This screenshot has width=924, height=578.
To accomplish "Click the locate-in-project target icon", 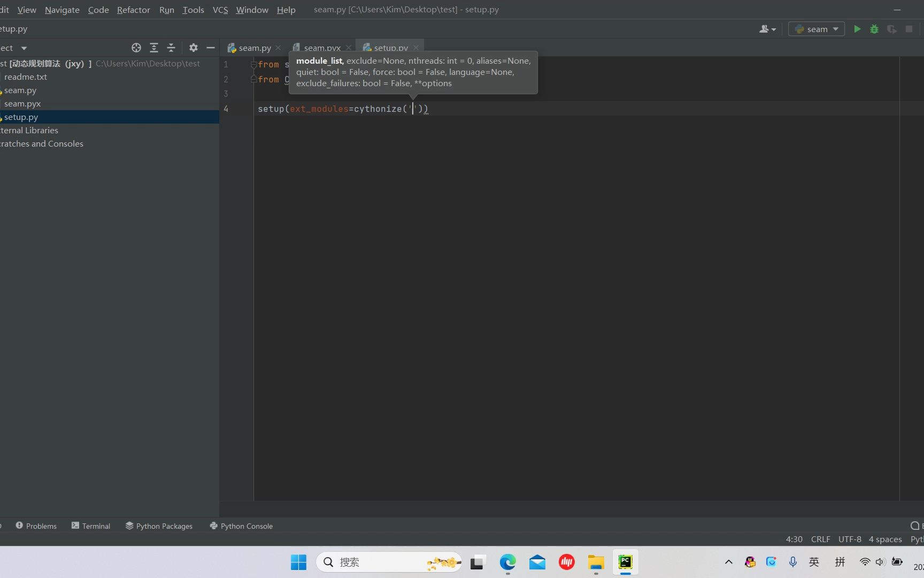I will (x=136, y=48).
